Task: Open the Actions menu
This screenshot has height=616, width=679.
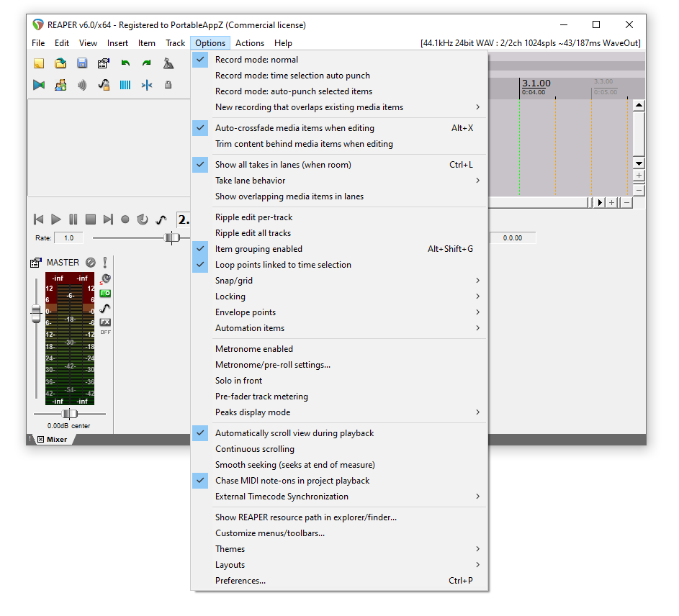Action: pyautogui.click(x=250, y=43)
